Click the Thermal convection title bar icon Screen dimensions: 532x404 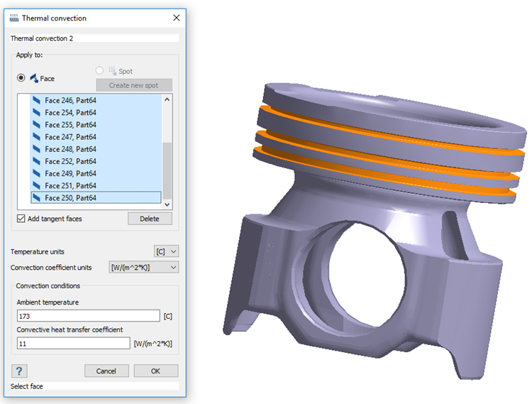click(14, 17)
